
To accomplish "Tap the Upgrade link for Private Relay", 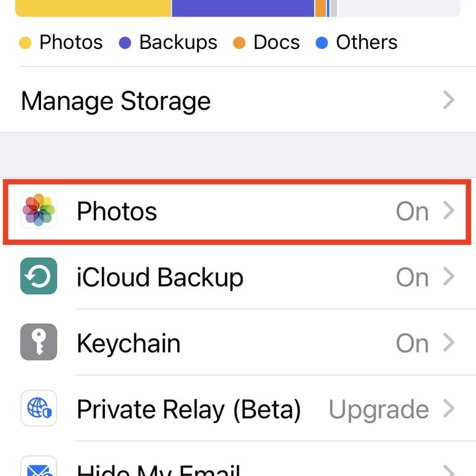I will coord(378,410).
